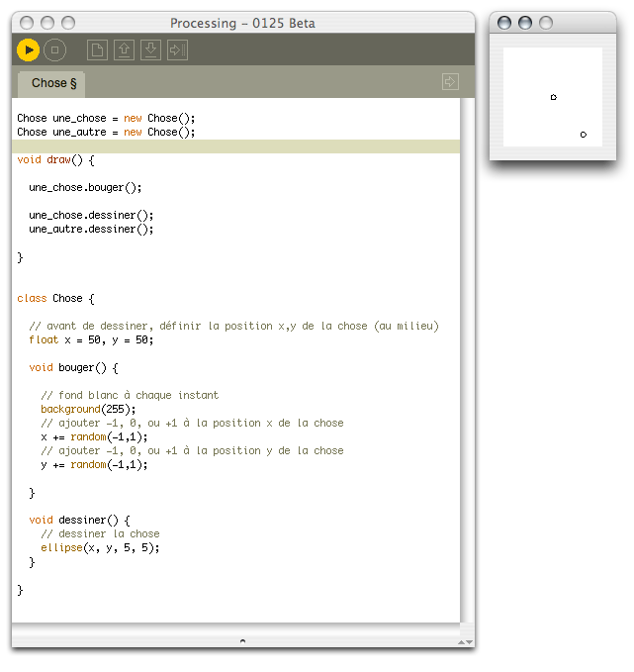Minimize the sketch output window
This screenshot has height=672, width=634.
[525, 23]
